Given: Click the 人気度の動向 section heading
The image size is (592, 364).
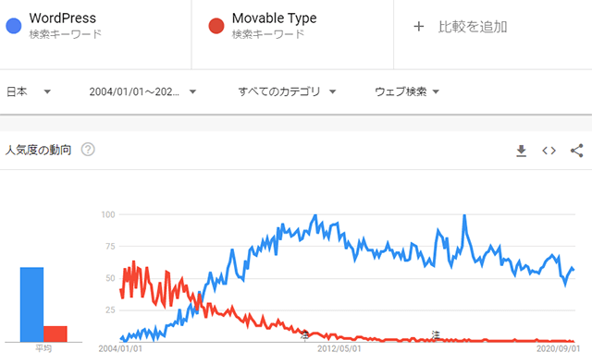Looking at the screenshot, I should pyautogui.click(x=38, y=150).
